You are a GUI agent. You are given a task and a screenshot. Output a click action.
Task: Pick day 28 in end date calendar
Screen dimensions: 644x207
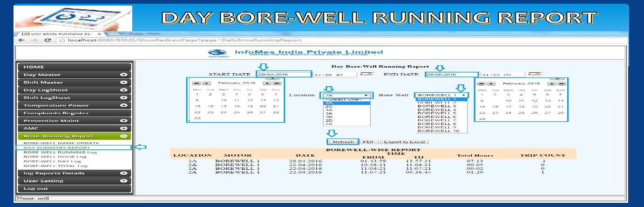pyautogui.click(x=562, y=112)
